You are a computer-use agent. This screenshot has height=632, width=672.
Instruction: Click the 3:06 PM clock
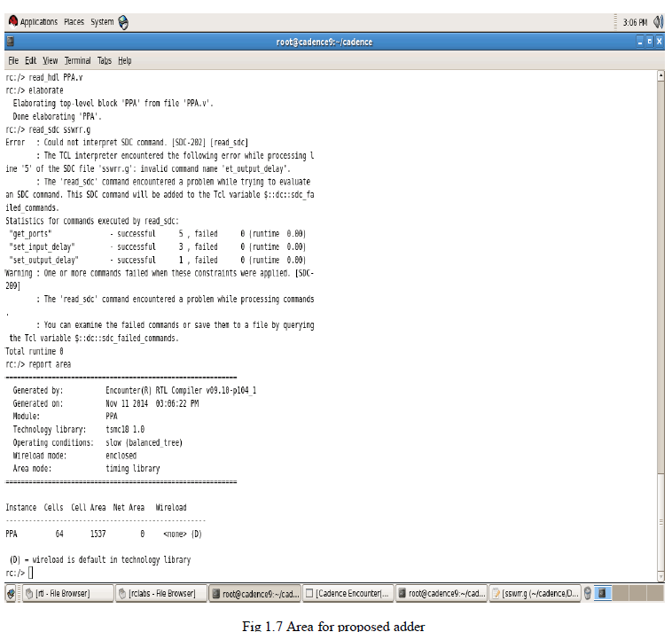pyautogui.click(x=635, y=22)
